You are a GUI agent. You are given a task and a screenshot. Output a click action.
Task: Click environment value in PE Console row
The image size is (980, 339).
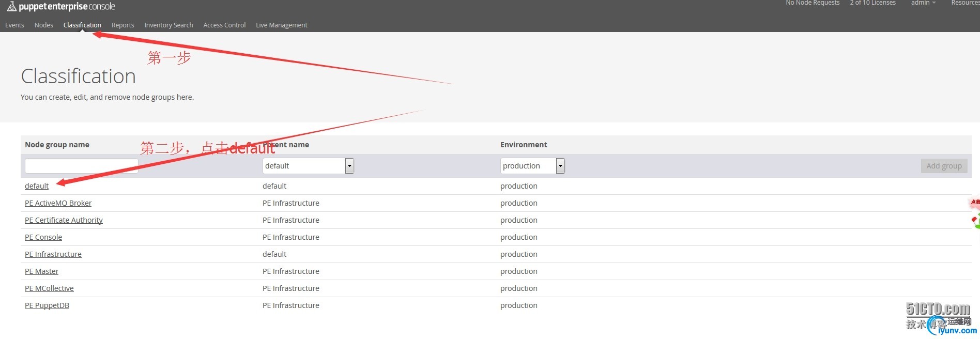pyautogui.click(x=519, y=237)
